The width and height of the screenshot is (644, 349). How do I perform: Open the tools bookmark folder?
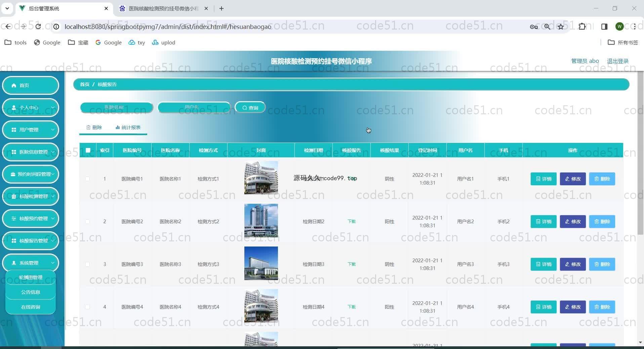click(15, 42)
